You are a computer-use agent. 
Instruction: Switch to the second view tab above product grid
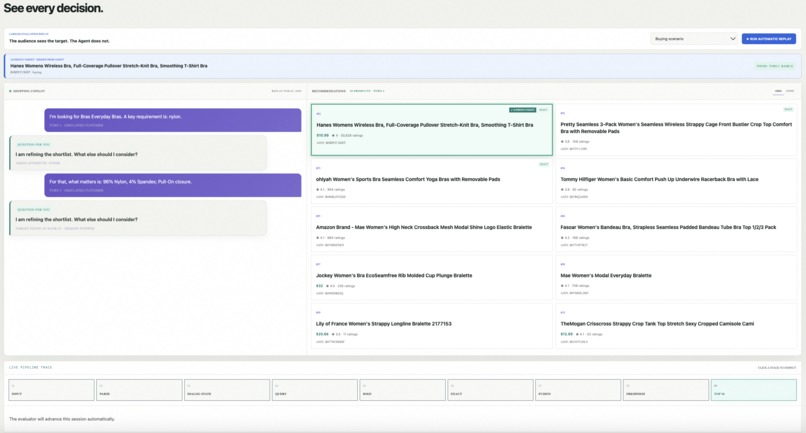click(x=790, y=91)
